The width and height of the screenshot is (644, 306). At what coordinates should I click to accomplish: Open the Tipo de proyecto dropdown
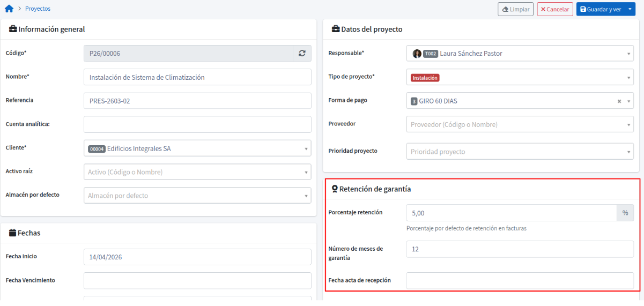(628, 77)
